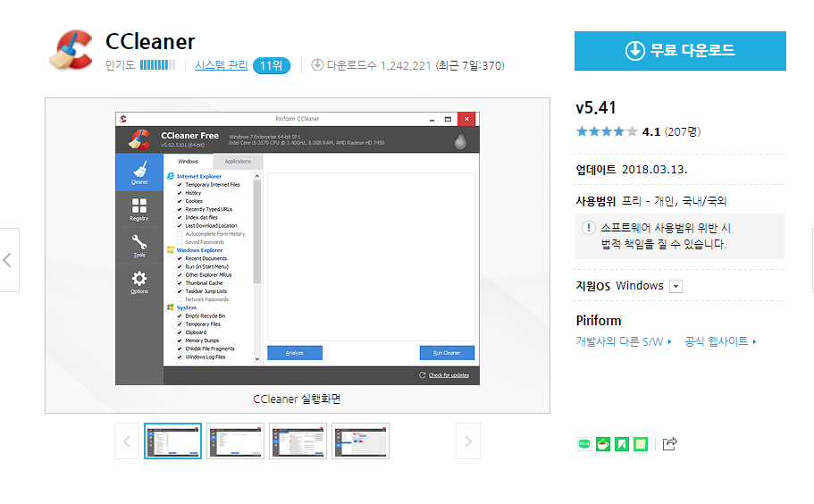The image size is (814, 504).
Task: Click Windows Log Files list entry
Action: (206, 357)
